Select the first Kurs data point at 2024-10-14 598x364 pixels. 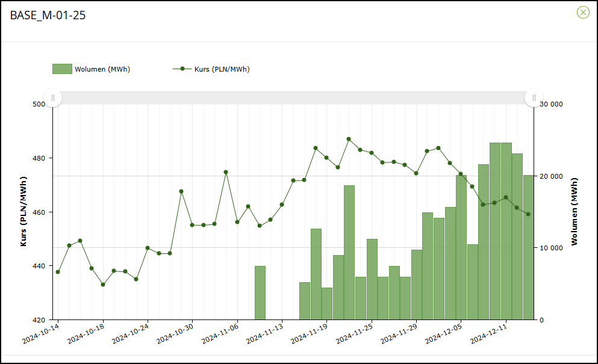[x=58, y=272]
